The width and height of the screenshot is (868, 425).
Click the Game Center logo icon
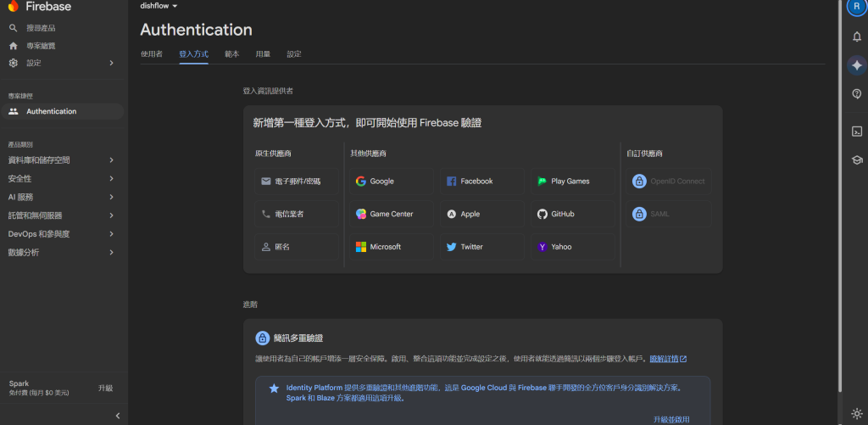pos(361,214)
